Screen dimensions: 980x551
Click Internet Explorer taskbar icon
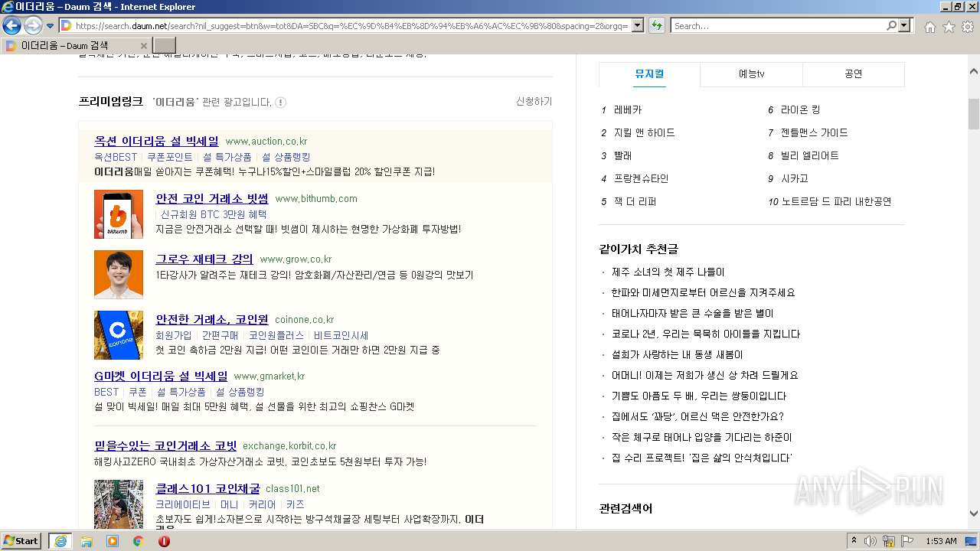point(60,541)
